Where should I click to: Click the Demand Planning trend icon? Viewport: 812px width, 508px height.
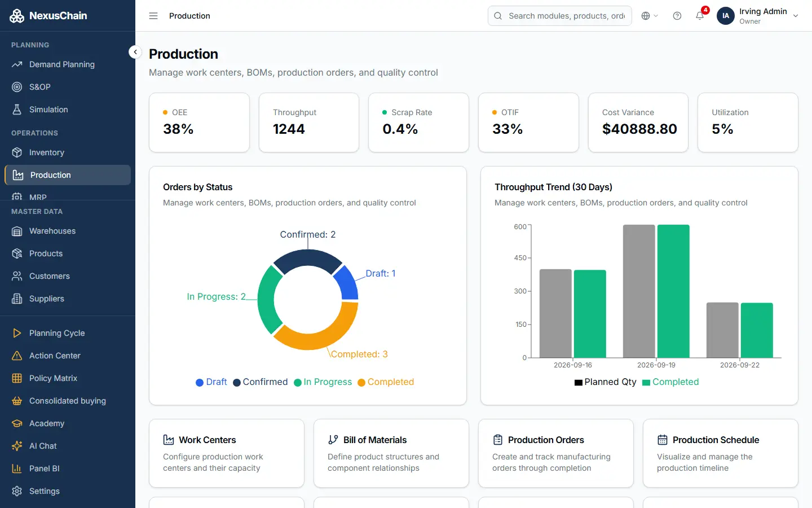(17, 64)
